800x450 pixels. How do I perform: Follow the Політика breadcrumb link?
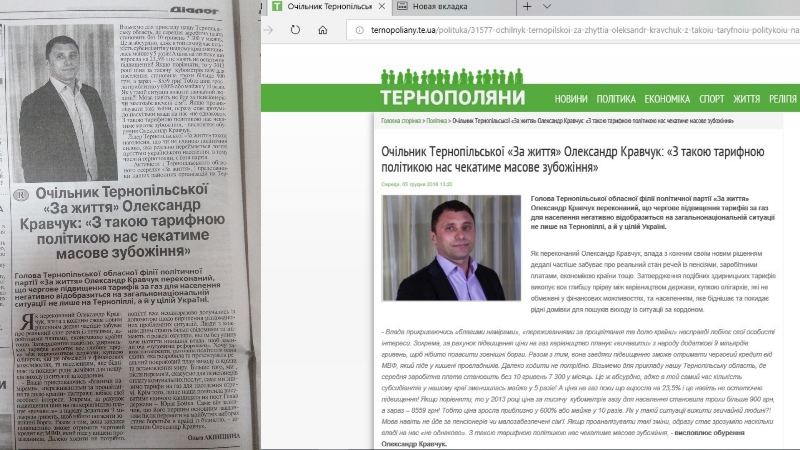[436, 121]
